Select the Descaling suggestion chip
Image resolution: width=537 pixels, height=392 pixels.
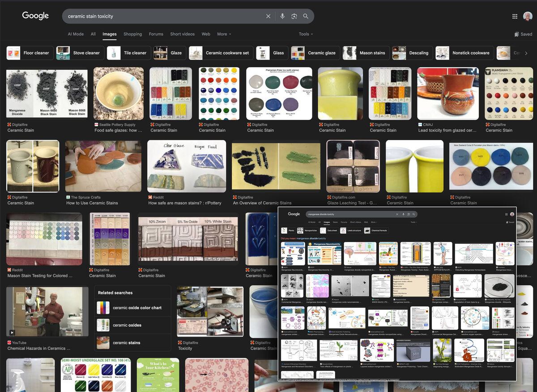[412, 53]
